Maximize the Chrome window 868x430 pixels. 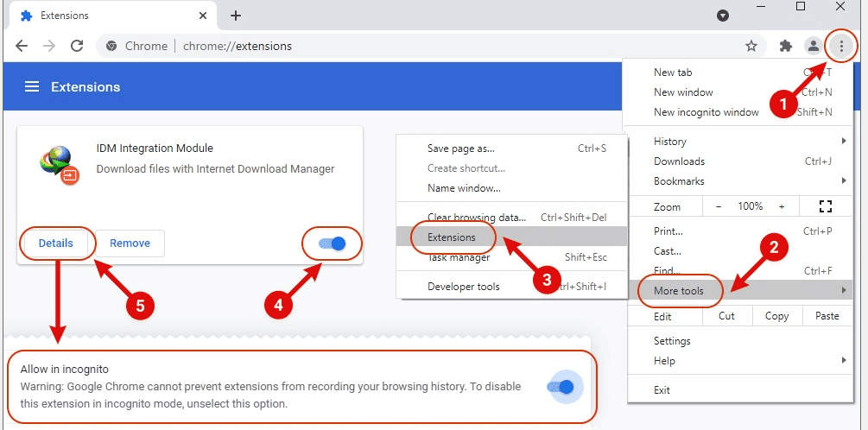point(801,6)
